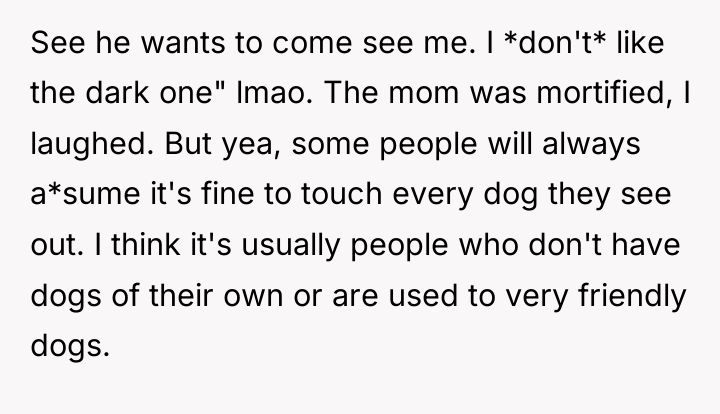Click the word "wants" in first line
720x414 pixels.
[x=183, y=42]
